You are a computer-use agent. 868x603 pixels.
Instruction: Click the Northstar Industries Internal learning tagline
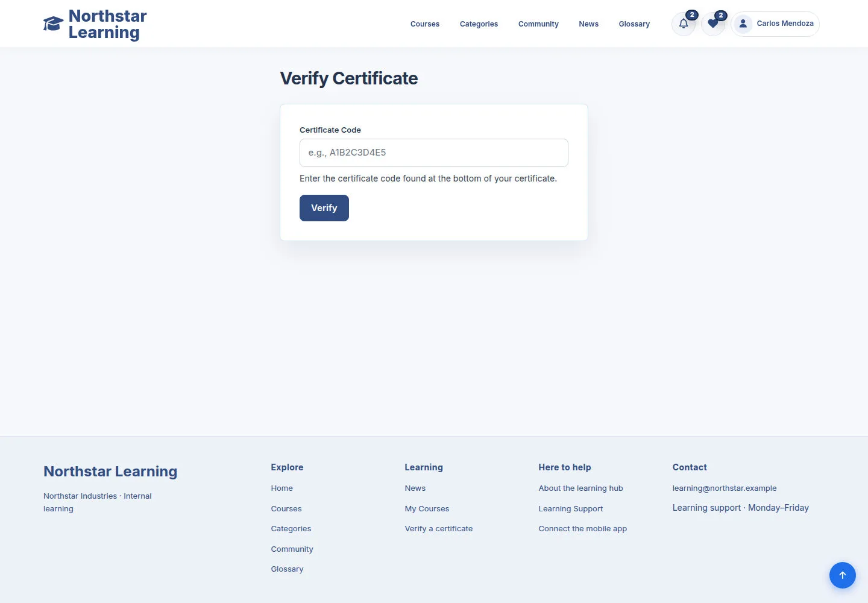click(98, 502)
